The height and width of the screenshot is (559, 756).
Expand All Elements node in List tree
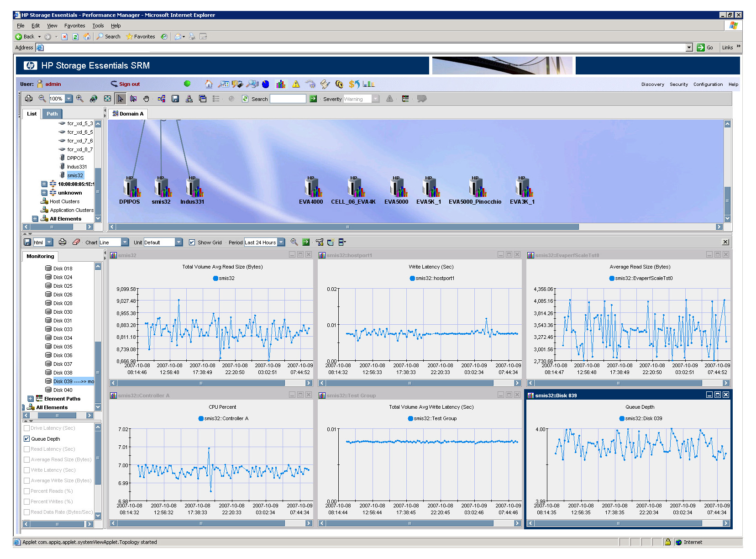pyautogui.click(x=35, y=219)
